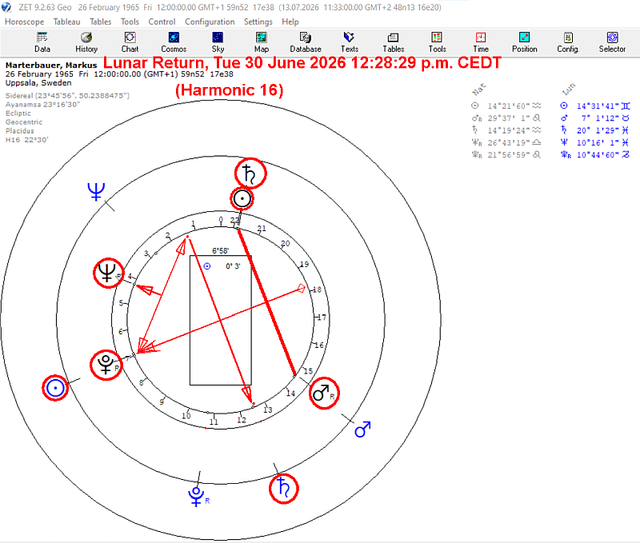Click blue Mars glyph in outer ring
Viewport: 640px width, 543px height.
362,430
